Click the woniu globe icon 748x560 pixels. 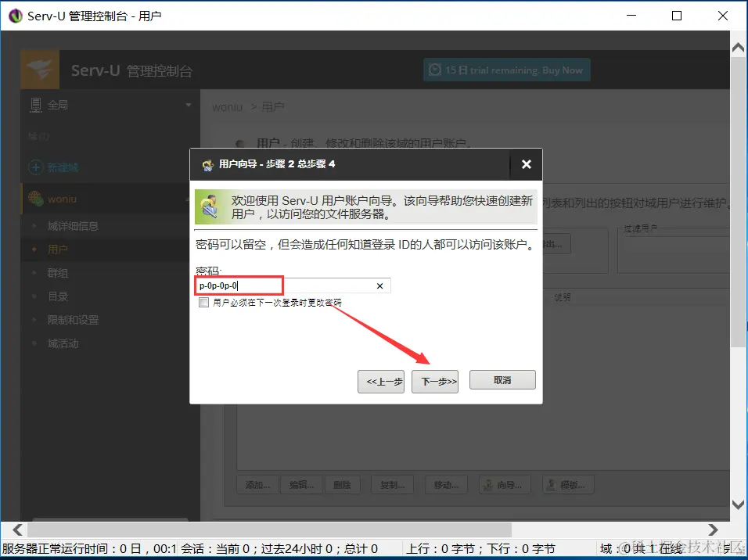pyautogui.click(x=35, y=198)
